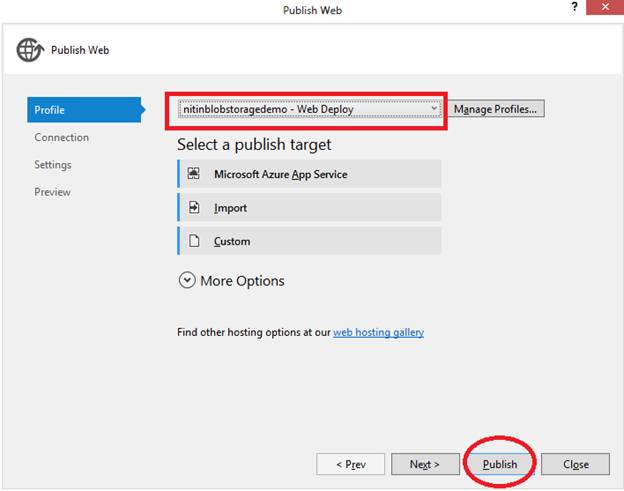Click the Microsoft Azure App Service icon

click(194, 174)
